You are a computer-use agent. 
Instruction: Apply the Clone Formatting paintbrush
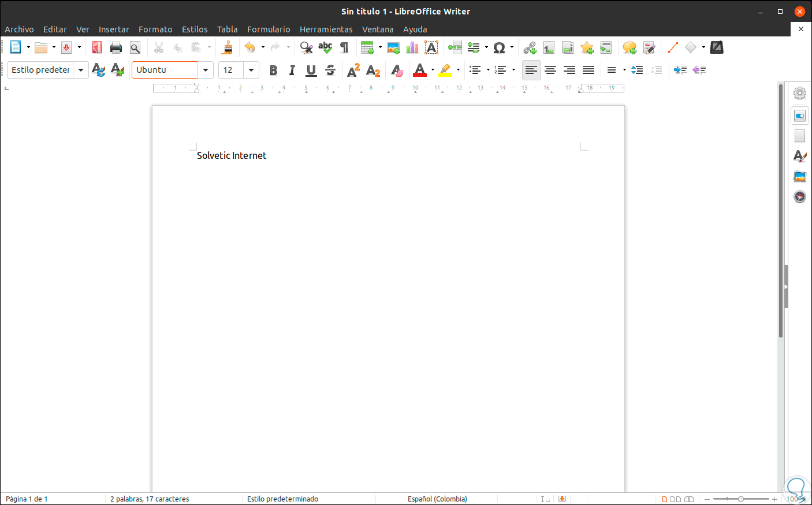pyautogui.click(x=228, y=47)
